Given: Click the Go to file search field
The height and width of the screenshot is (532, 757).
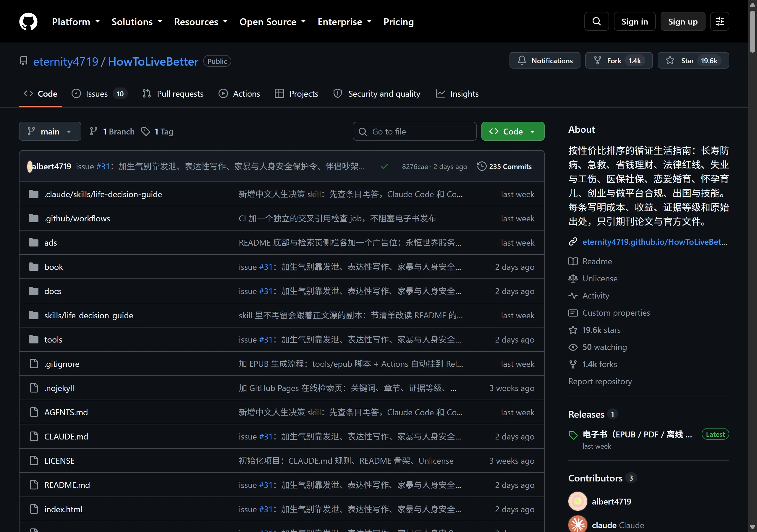Looking at the screenshot, I should (414, 132).
